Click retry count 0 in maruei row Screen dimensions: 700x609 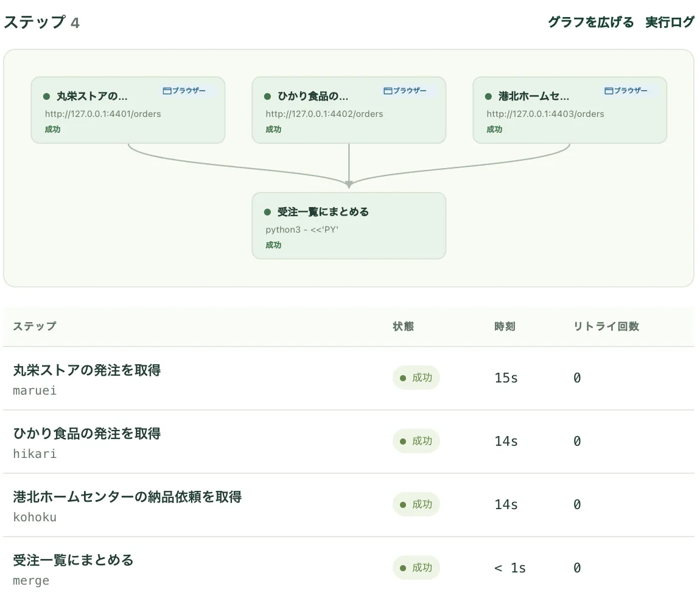[577, 378]
